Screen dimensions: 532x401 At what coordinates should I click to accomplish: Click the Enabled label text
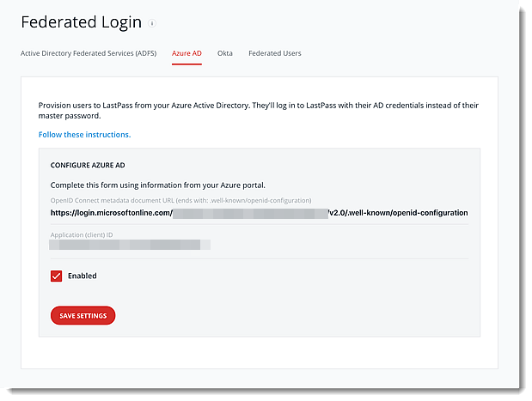click(83, 276)
